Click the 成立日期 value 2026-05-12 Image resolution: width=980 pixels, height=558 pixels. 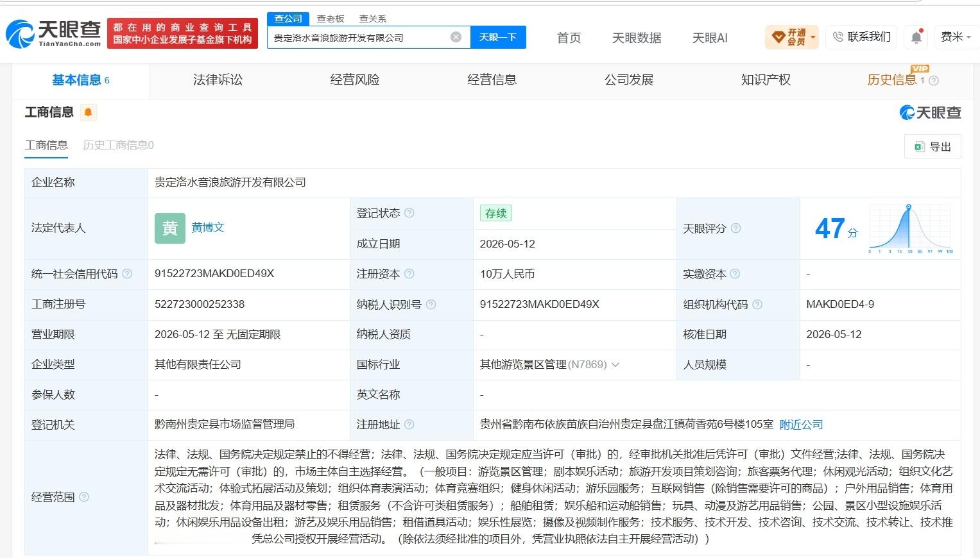pyautogui.click(x=507, y=244)
